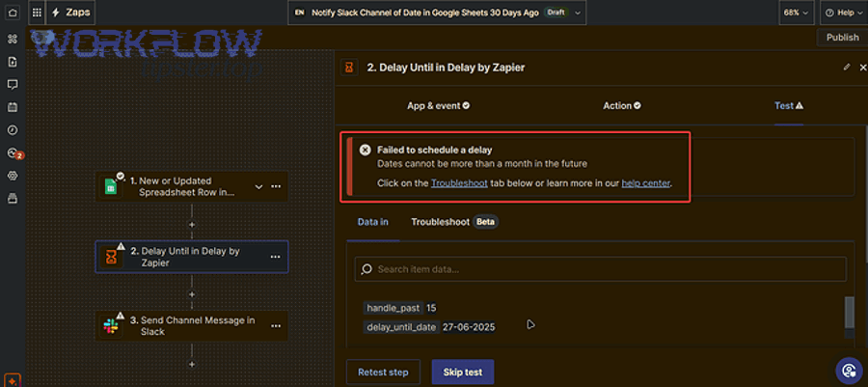Open the versions stack icon in the sidebar

pyautogui.click(x=13, y=198)
